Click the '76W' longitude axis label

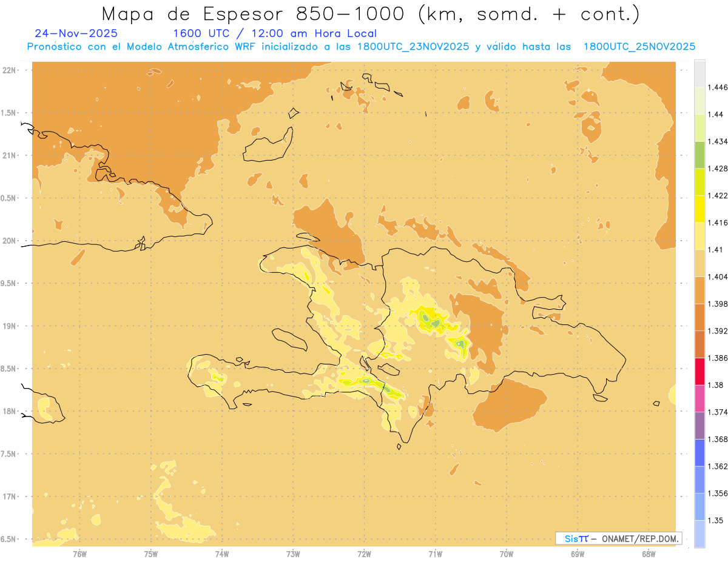(x=79, y=554)
